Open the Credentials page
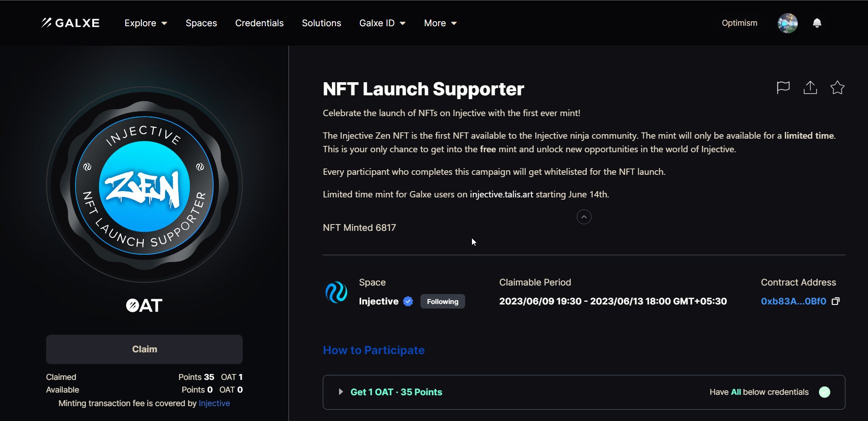The image size is (868, 421). coord(259,23)
